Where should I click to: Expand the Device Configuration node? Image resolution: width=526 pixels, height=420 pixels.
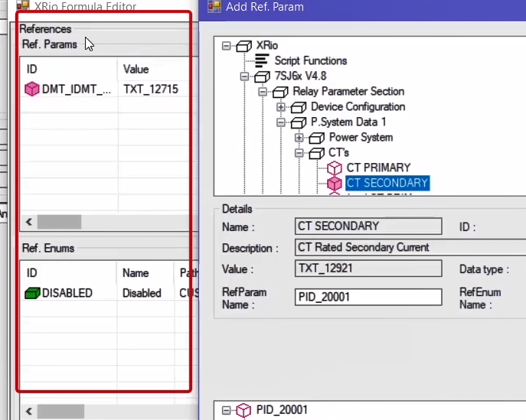281,107
